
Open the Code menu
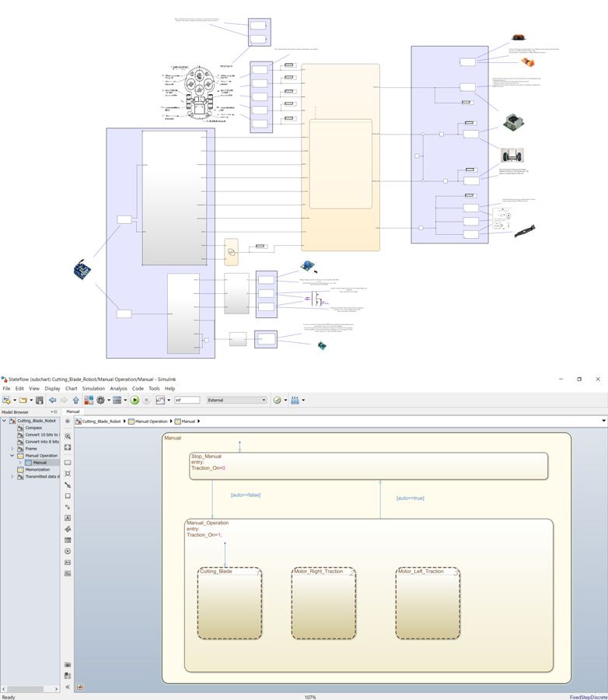[x=138, y=388]
